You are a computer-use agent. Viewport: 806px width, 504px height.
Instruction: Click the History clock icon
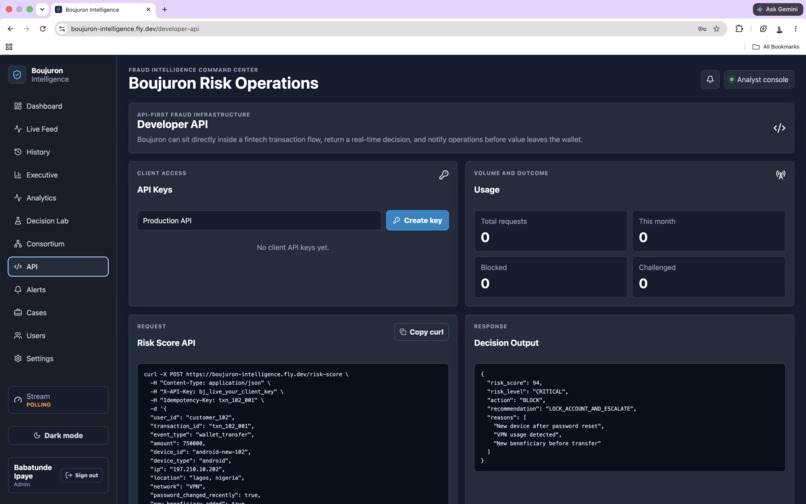click(18, 152)
